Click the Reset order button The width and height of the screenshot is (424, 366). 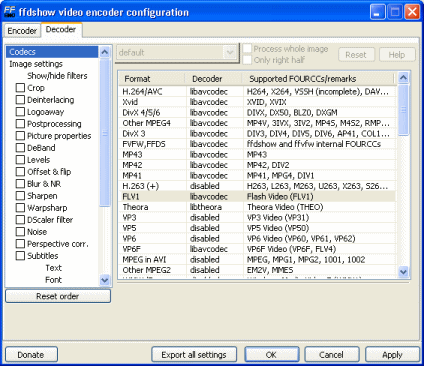tap(58, 296)
